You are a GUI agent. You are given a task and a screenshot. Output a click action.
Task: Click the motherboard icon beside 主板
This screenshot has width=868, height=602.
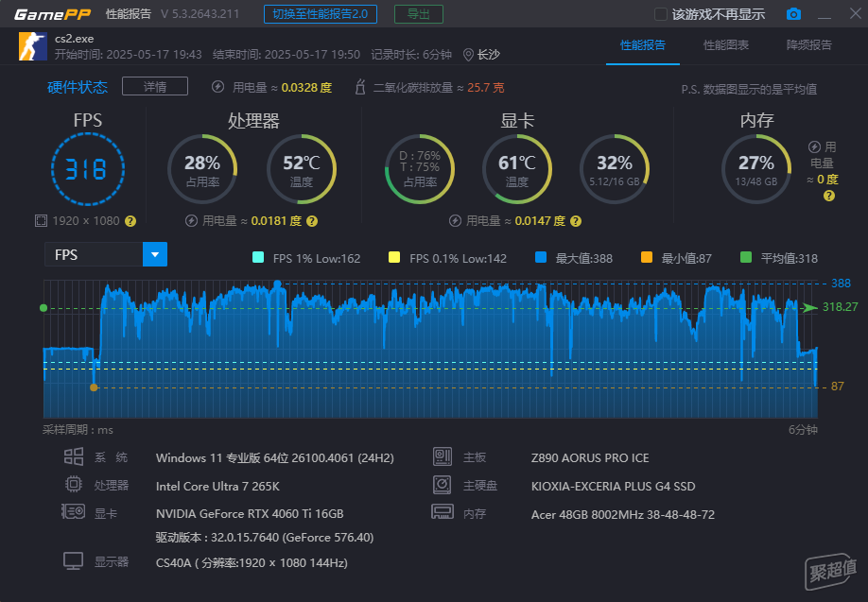point(443,456)
